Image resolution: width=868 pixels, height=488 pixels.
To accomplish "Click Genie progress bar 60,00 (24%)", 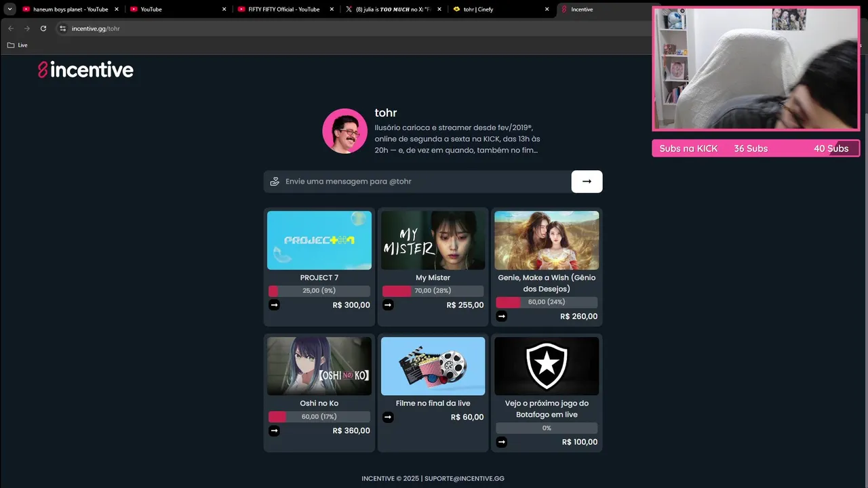I will pyautogui.click(x=547, y=302).
